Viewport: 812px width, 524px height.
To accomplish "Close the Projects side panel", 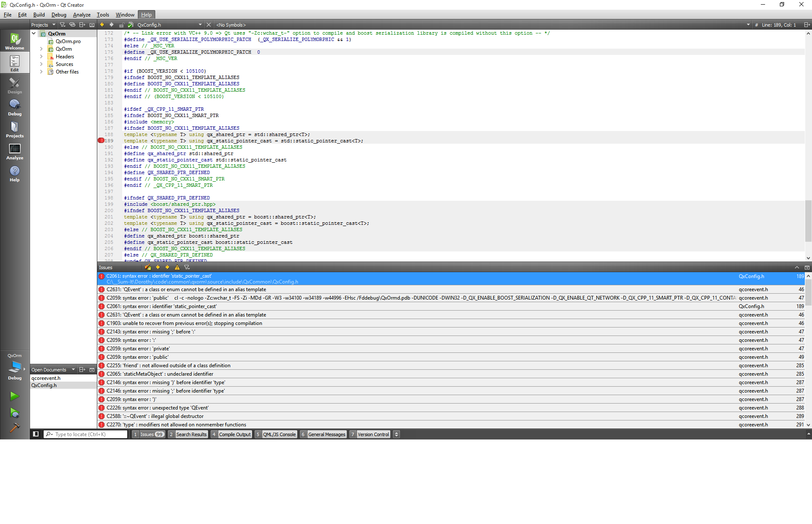I will point(92,25).
